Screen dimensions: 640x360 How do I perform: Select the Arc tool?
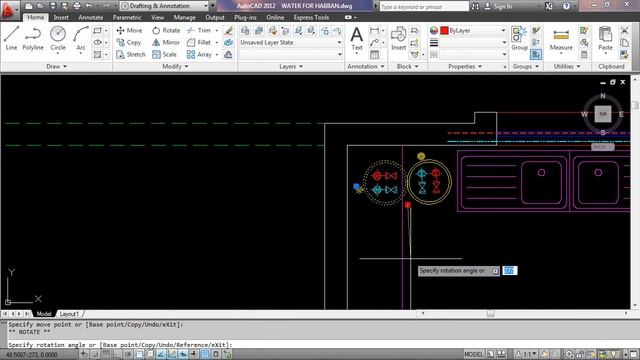pyautogui.click(x=81, y=38)
